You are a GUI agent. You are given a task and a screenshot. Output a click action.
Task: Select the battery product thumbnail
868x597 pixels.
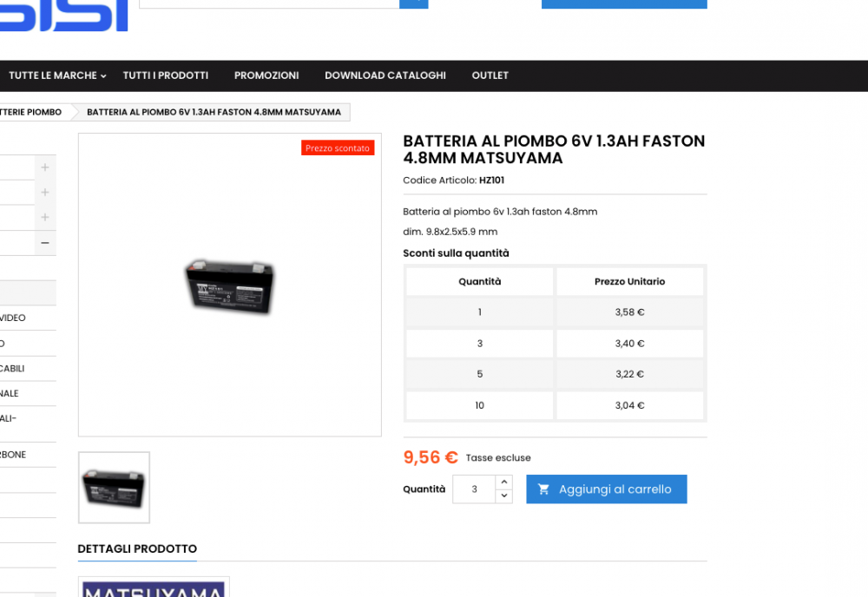pyautogui.click(x=114, y=488)
